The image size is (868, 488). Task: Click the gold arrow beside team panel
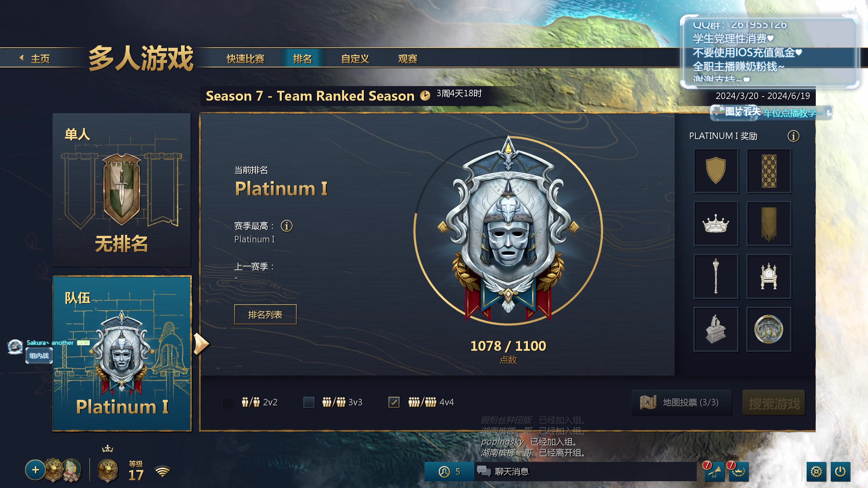tap(201, 344)
